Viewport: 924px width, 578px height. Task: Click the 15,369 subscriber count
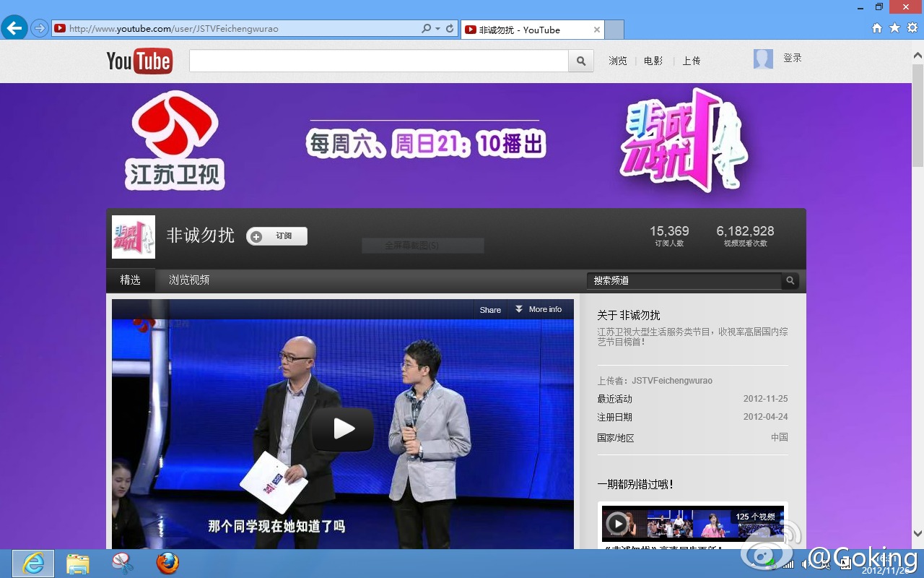669,231
